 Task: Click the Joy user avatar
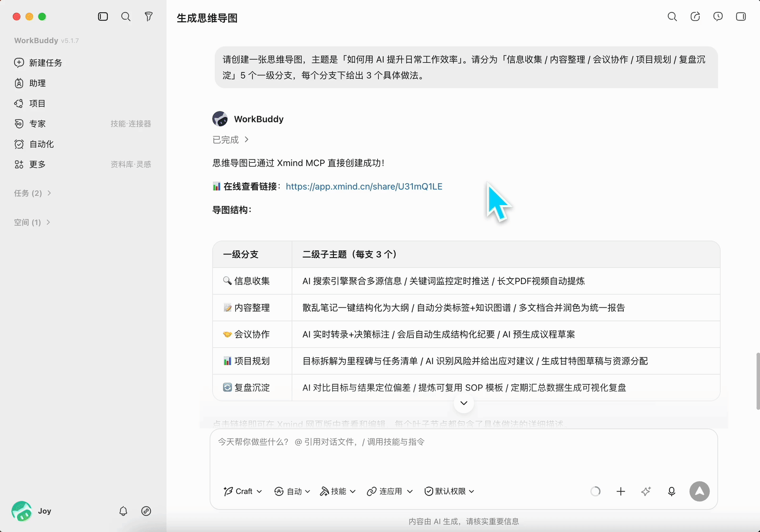tap(21, 511)
